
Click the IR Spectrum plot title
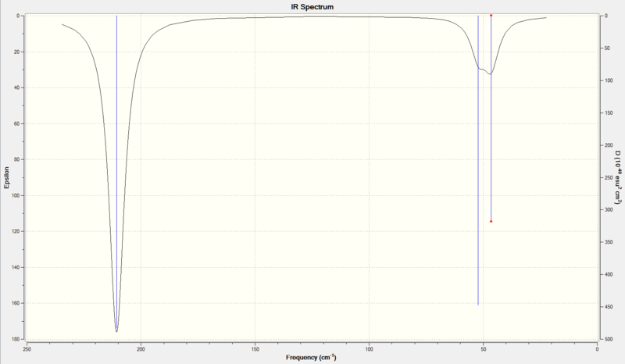(x=312, y=7)
